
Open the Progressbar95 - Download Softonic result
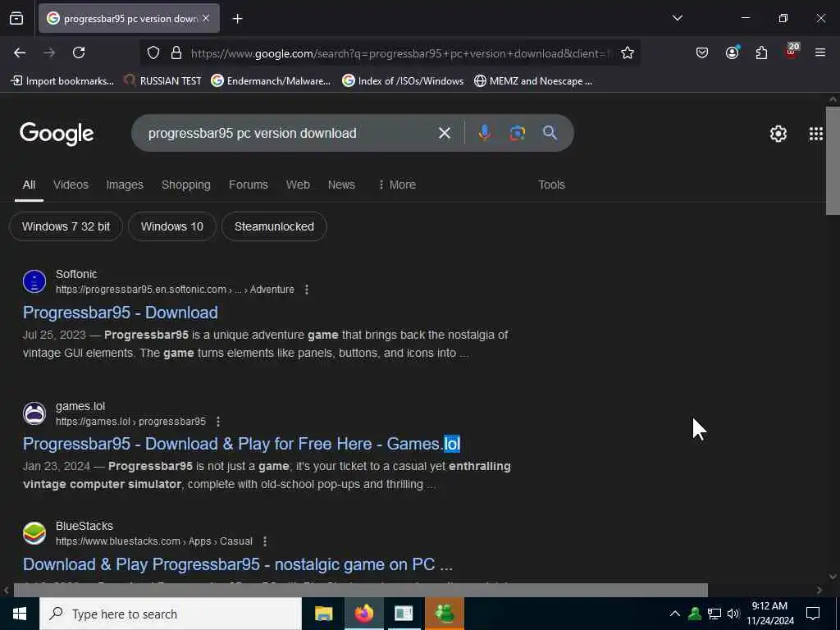[x=121, y=313]
